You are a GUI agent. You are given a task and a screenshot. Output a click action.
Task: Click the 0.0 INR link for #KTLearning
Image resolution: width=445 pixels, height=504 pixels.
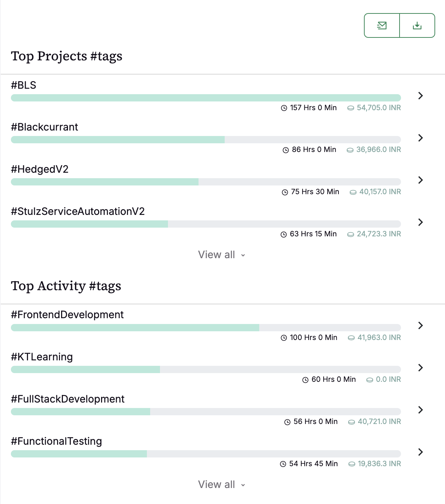[389, 379]
